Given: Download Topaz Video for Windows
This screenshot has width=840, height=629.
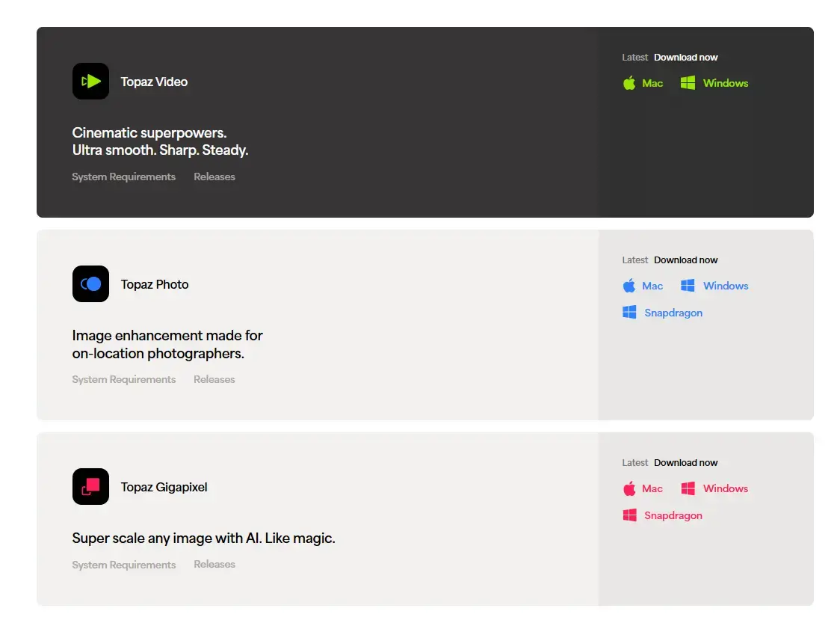Looking at the screenshot, I should [x=725, y=83].
